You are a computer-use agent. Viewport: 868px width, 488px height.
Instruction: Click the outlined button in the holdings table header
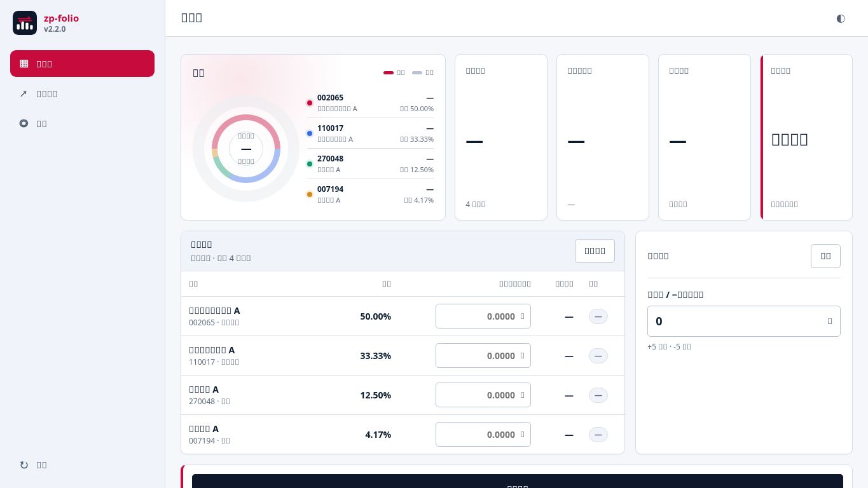595,251
